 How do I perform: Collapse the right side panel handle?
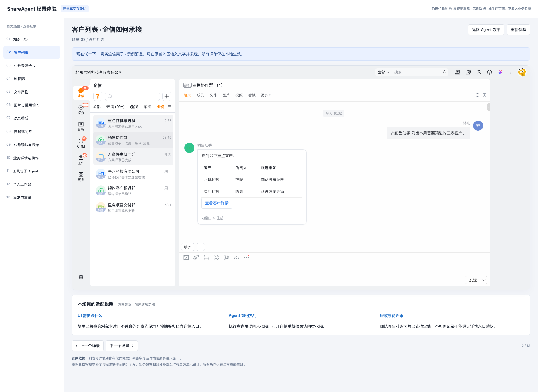(x=488, y=107)
